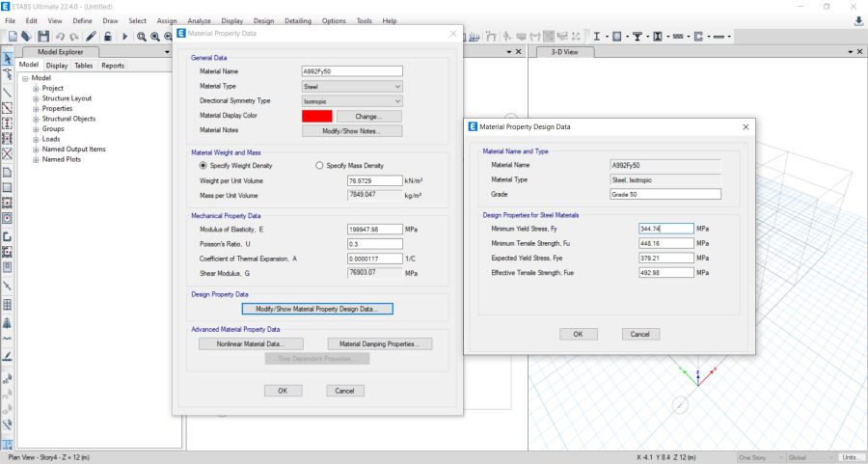
Task: Click the Lock/Unlock model padlock icon
Action: [x=108, y=37]
